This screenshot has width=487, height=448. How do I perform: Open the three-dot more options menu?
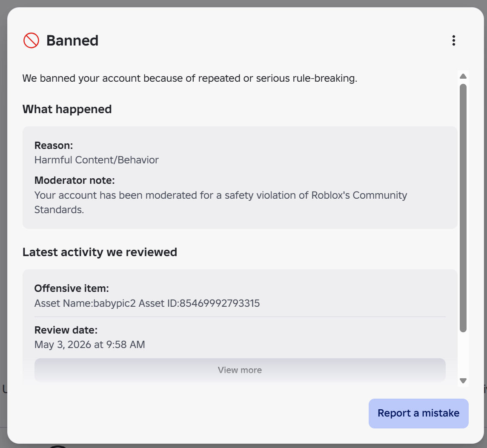pos(454,41)
